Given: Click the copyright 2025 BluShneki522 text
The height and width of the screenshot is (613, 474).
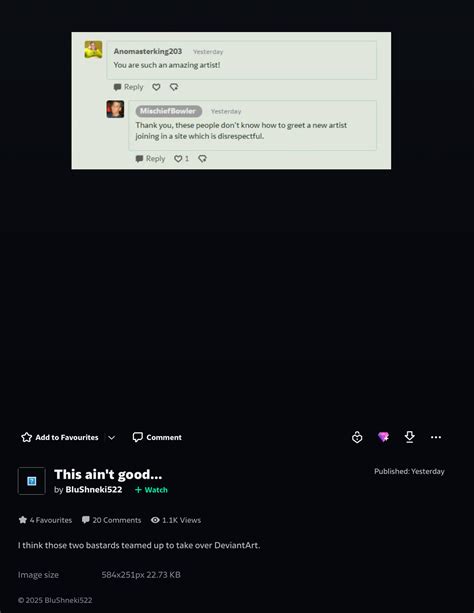Looking at the screenshot, I should coord(55,600).
